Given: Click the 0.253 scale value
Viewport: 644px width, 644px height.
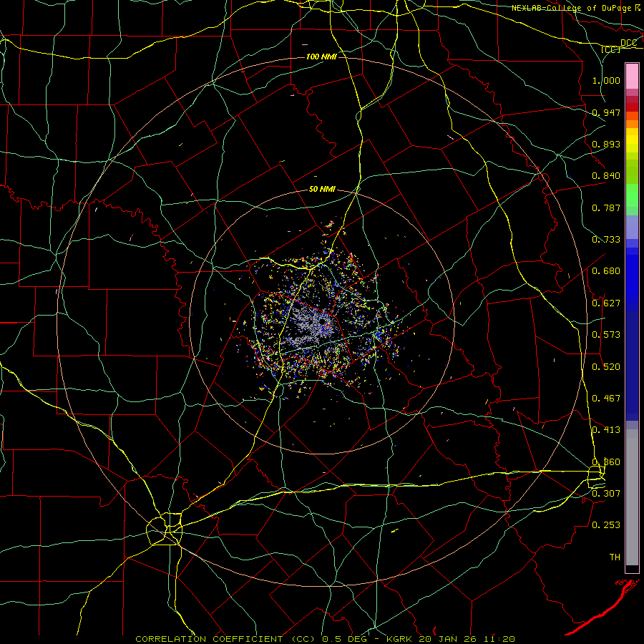Looking at the screenshot, I should pos(606,525).
